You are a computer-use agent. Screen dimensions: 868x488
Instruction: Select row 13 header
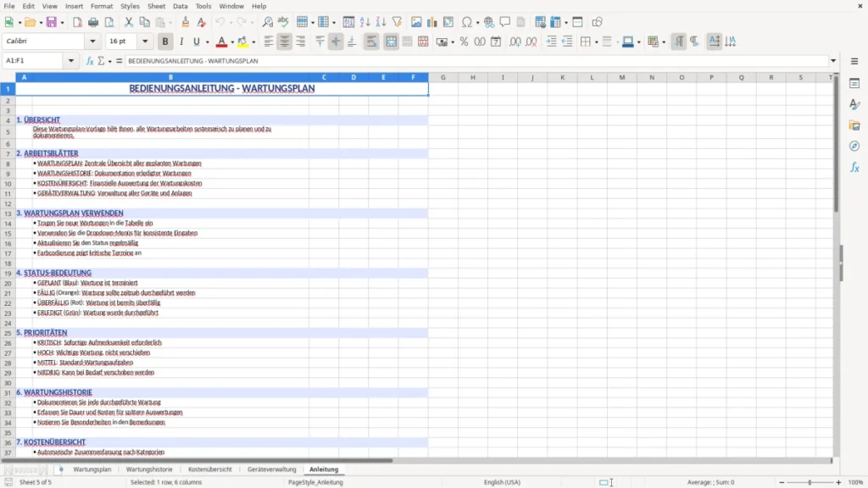pos(8,213)
